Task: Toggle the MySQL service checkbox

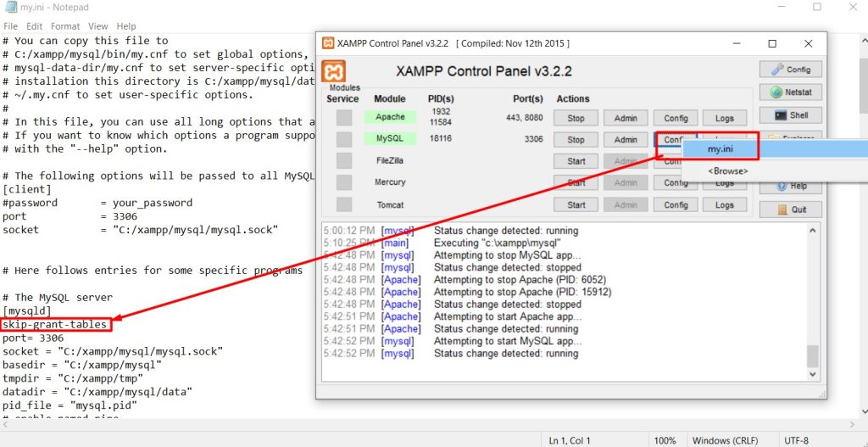Action: click(x=343, y=140)
